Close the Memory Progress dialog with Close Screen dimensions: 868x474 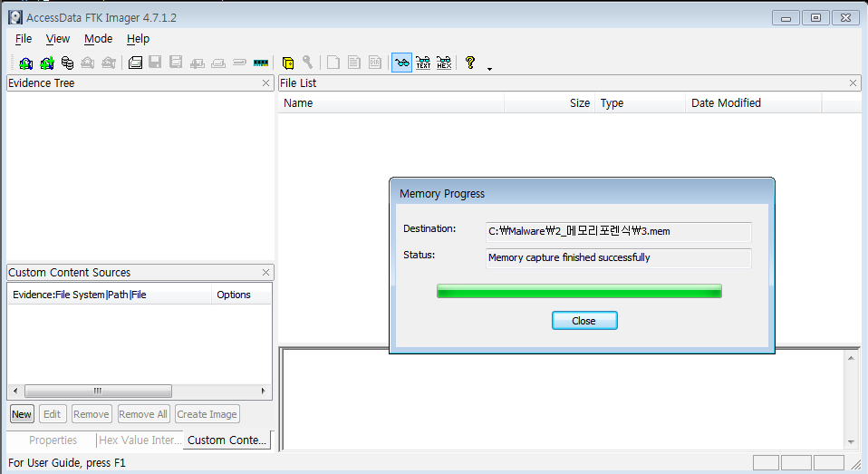[584, 321]
